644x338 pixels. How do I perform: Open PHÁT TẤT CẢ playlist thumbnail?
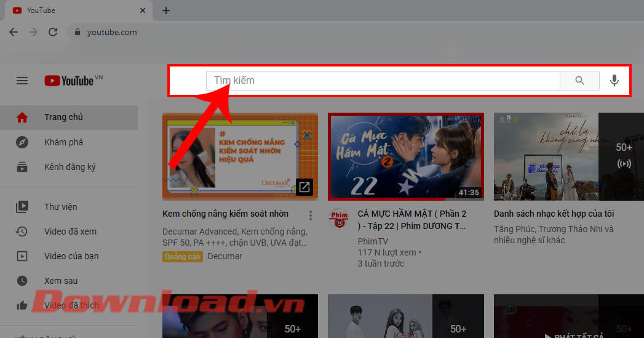(569, 316)
